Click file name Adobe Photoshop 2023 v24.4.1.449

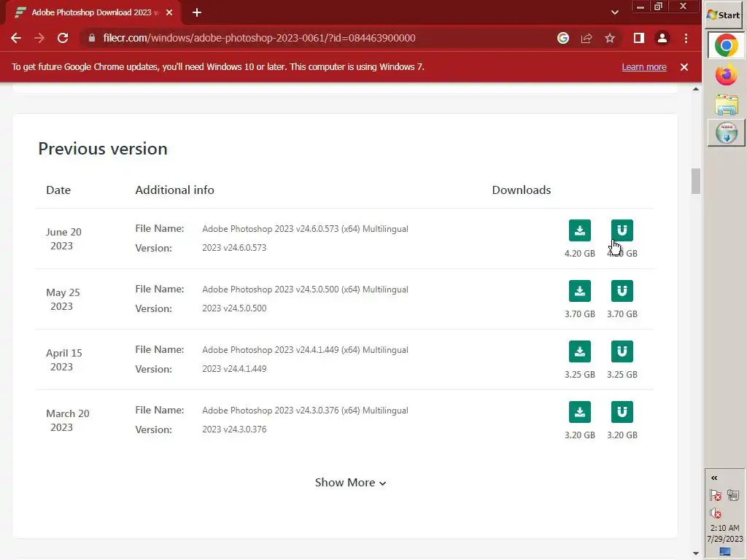pos(305,350)
